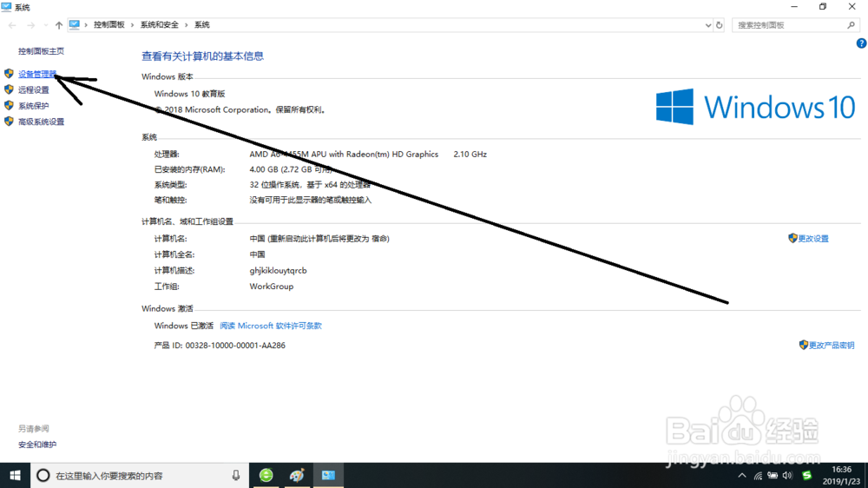Open help with the question mark icon
The height and width of the screenshot is (488, 868).
click(861, 43)
